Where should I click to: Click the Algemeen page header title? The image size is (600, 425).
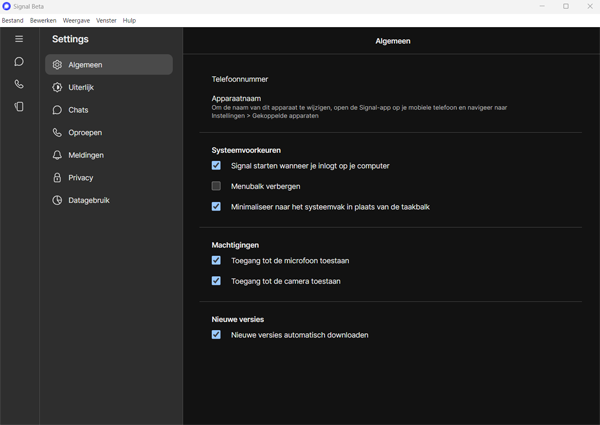(x=393, y=41)
